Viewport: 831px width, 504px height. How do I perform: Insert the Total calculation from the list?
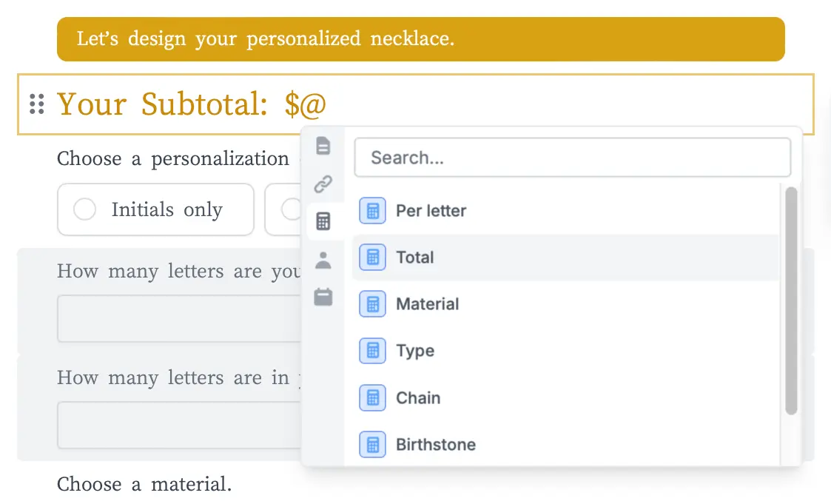tap(415, 257)
